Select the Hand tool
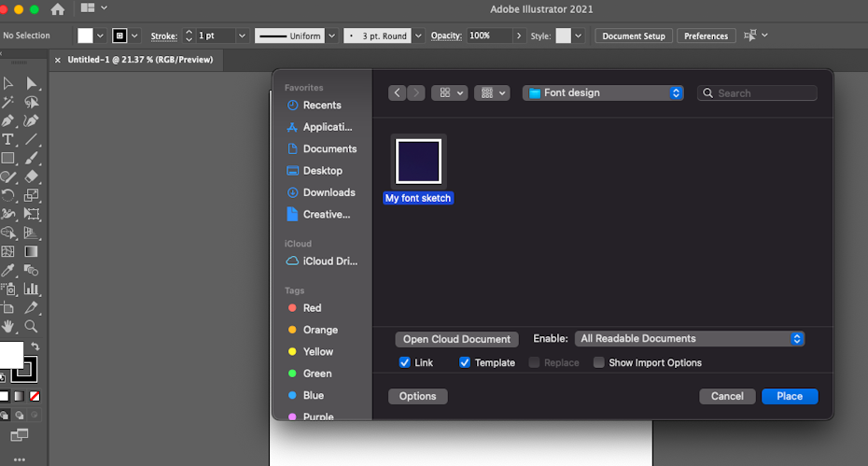This screenshot has width=868, height=466. (x=7, y=326)
